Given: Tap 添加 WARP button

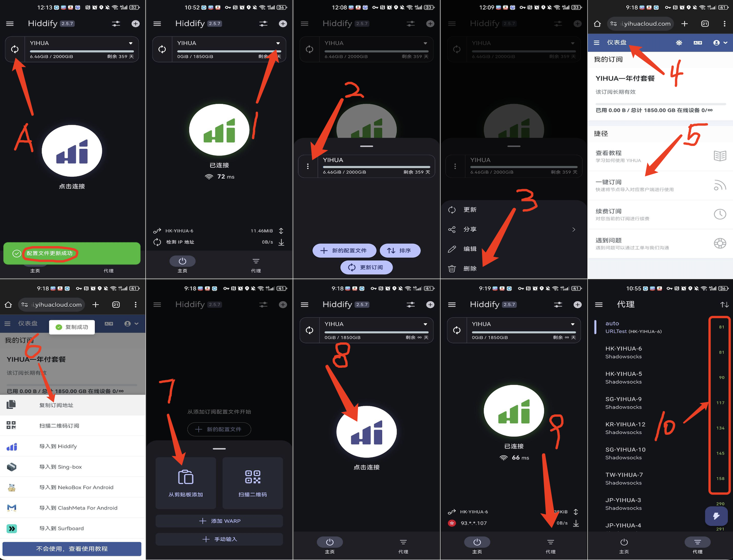Looking at the screenshot, I should (219, 521).
